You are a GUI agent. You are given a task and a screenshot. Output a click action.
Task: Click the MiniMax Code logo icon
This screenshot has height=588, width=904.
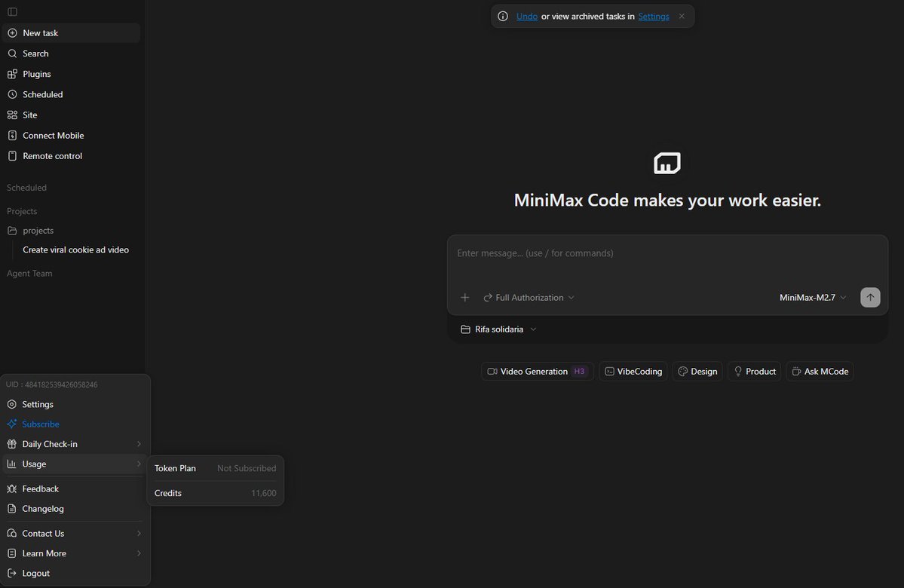[667, 163]
